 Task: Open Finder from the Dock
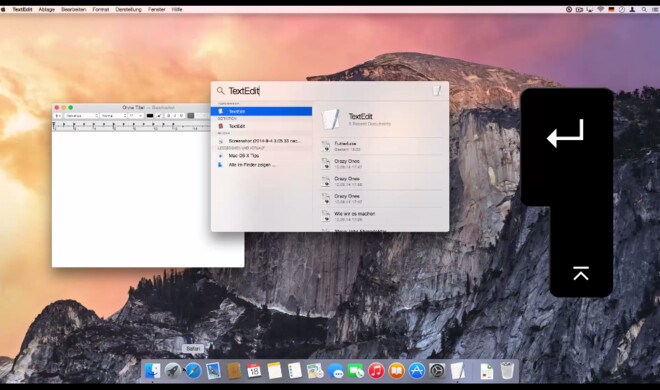pos(152,371)
